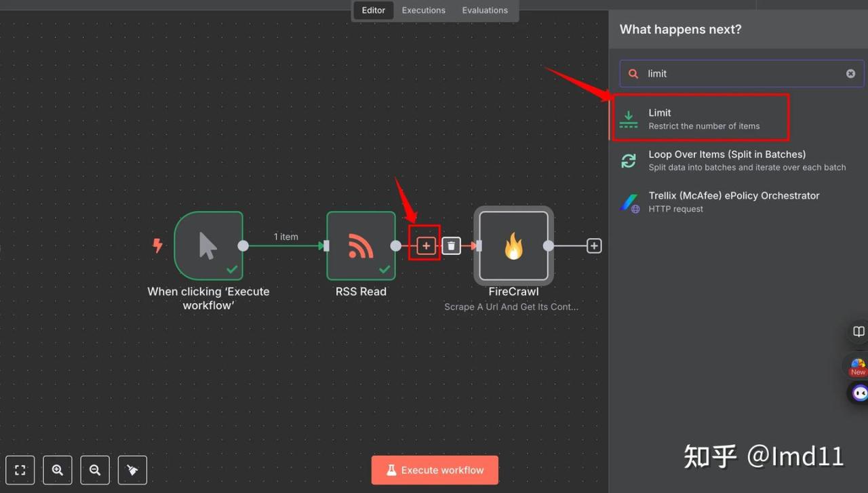This screenshot has width=868, height=493.
Task: Add node between RSS Read and FireCrawl
Action: 426,246
